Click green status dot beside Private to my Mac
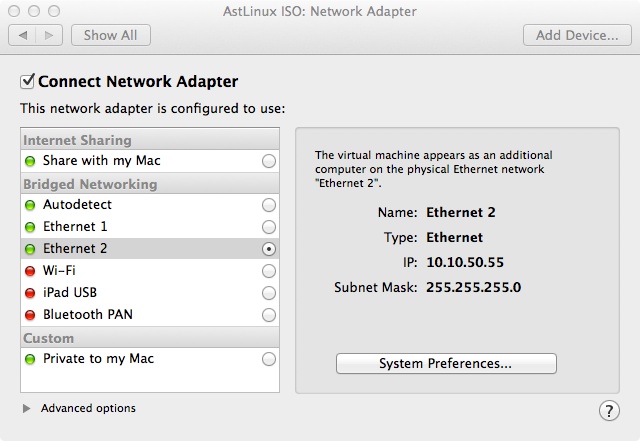The image size is (640, 441). point(30,359)
